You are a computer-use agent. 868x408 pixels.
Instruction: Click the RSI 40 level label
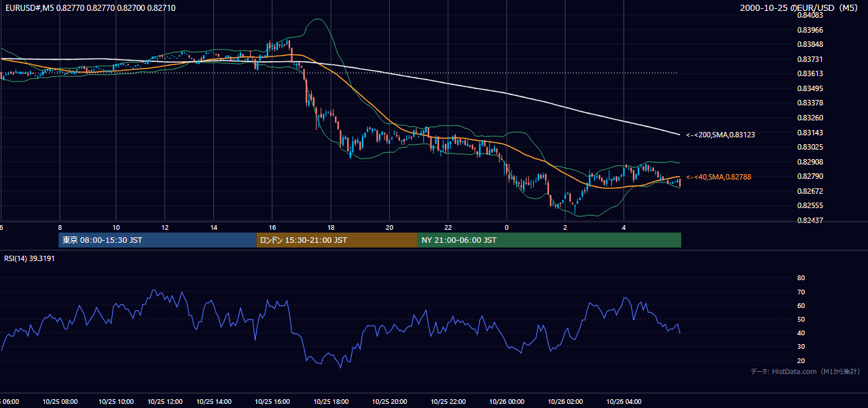coord(801,333)
